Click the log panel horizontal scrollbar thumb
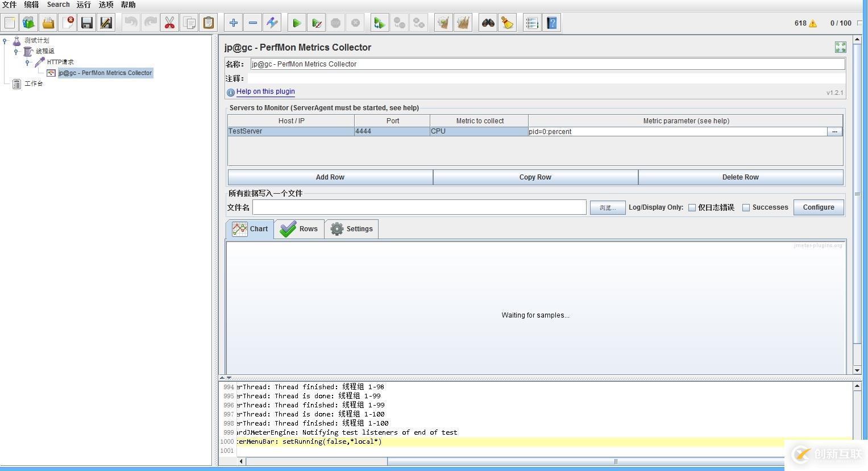This screenshot has width=868, height=471. 615,461
